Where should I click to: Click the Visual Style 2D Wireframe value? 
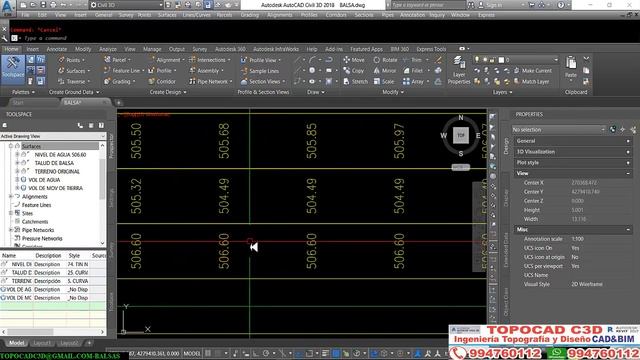click(587, 284)
